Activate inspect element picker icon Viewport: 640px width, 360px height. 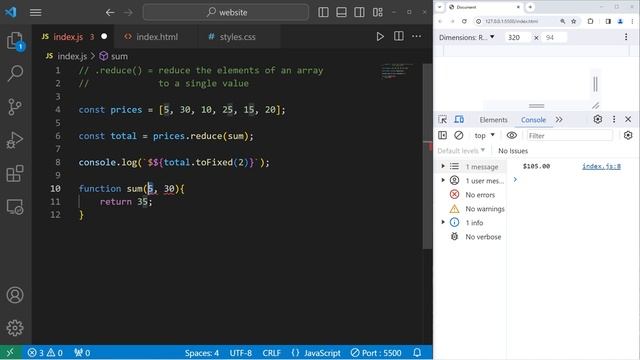coord(442,120)
